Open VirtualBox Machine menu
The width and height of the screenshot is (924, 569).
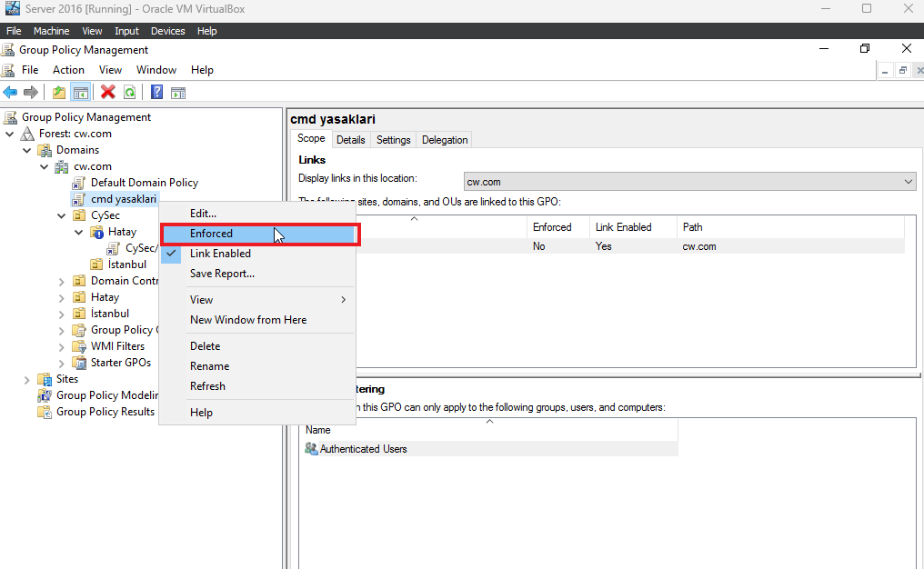pos(51,31)
